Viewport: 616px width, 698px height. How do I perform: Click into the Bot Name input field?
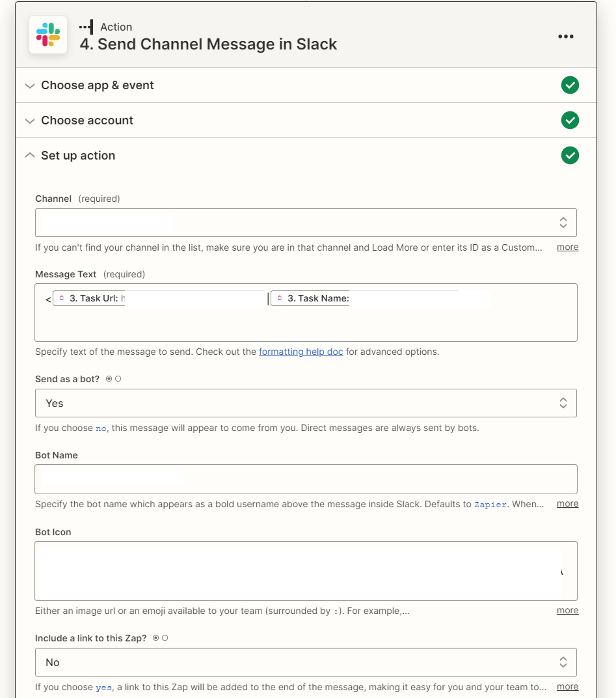305,479
